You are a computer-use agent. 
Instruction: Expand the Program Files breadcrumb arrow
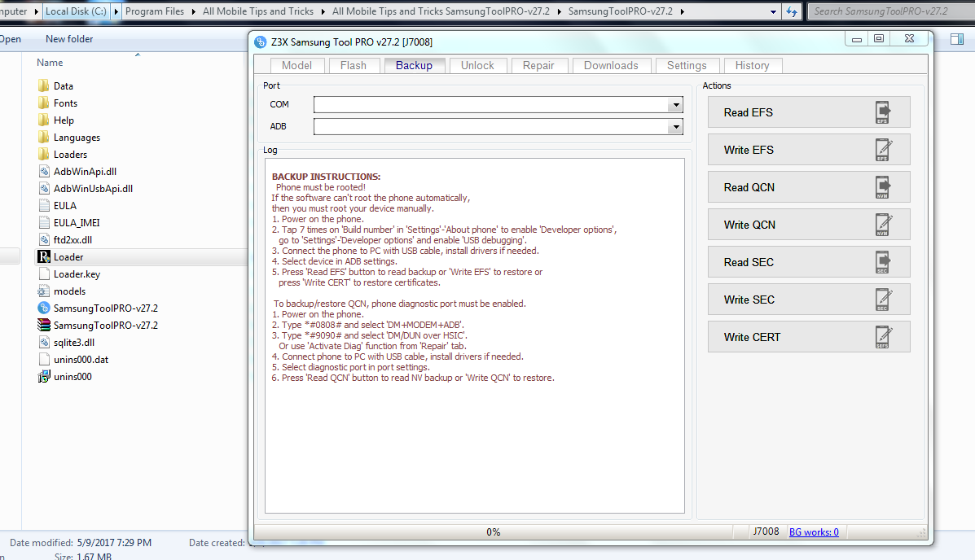pyautogui.click(x=193, y=11)
